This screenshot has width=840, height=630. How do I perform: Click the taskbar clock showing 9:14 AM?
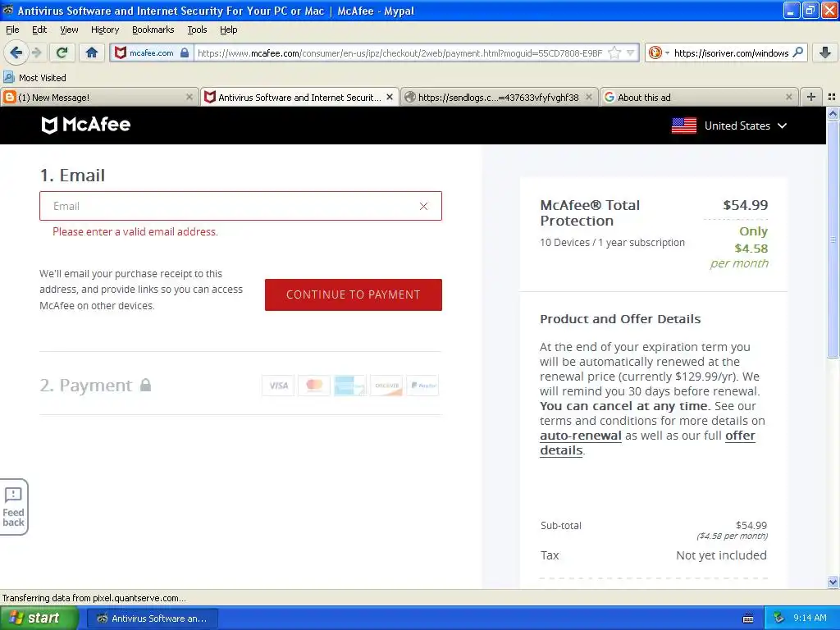tap(810, 619)
